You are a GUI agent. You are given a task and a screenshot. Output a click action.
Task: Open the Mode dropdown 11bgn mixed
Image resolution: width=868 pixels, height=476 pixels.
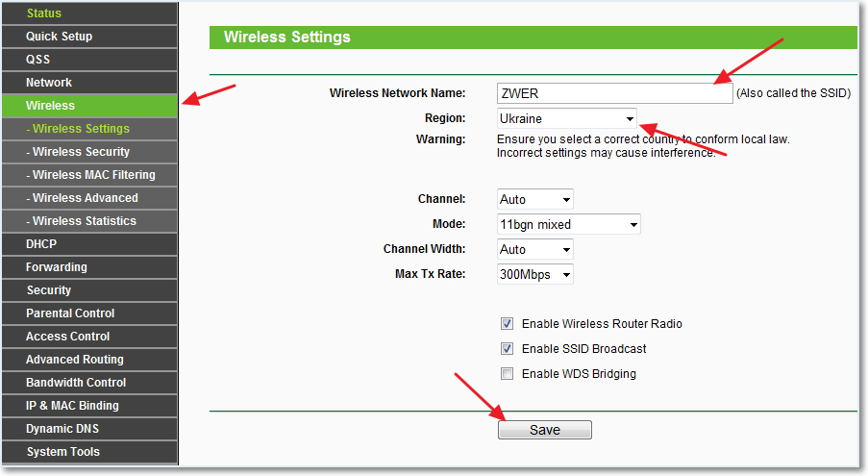click(x=568, y=224)
